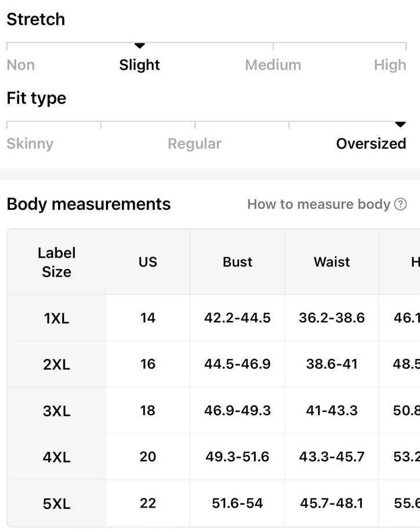Select the High stretch label
The height and width of the screenshot is (532, 420).
click(390, 65)
